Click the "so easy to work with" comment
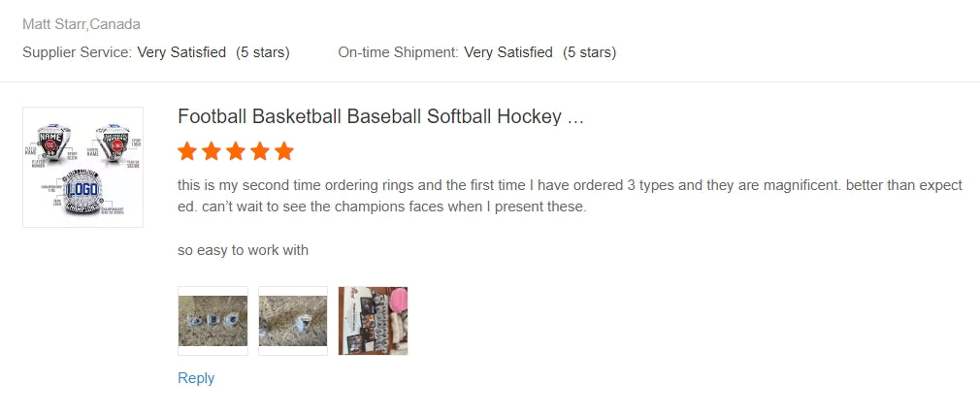This screenshot has height=414, width=980. pyautogui.click(x=243, y=250)
